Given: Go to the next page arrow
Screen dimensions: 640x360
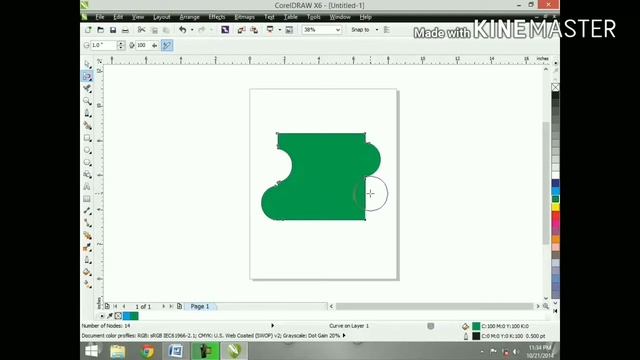Looking at the screenshot, I should click(x=163, y=306).
